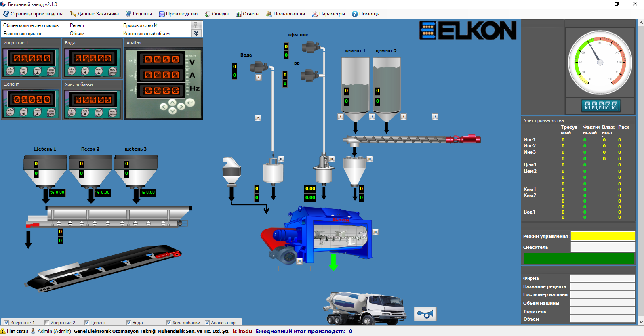Screen dimensions: 644x336
Task: Click the user icon in header panel
Action: click(x=196, y=25)
